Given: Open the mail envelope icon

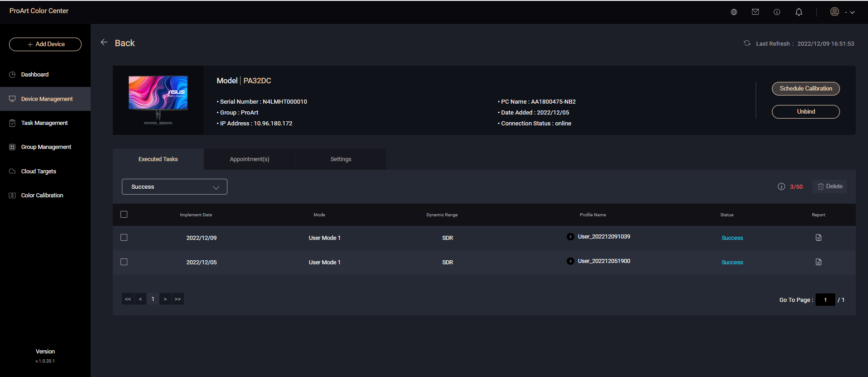Looking at the screenshot, I should tap(755, 12).
